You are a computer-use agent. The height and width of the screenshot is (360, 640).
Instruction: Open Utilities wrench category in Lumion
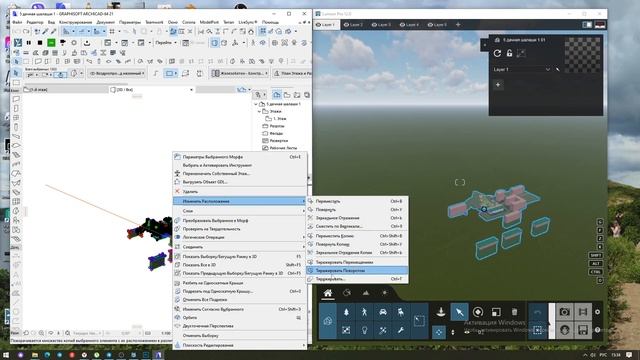click(401, 330)
